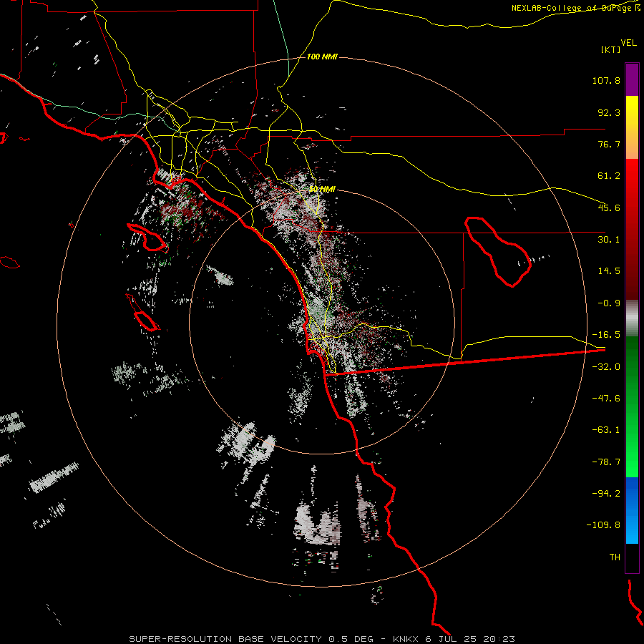Click the Santa Catalina Island outline
The height and width of the screenshot is (644, 644).
[x=148, y=238]
